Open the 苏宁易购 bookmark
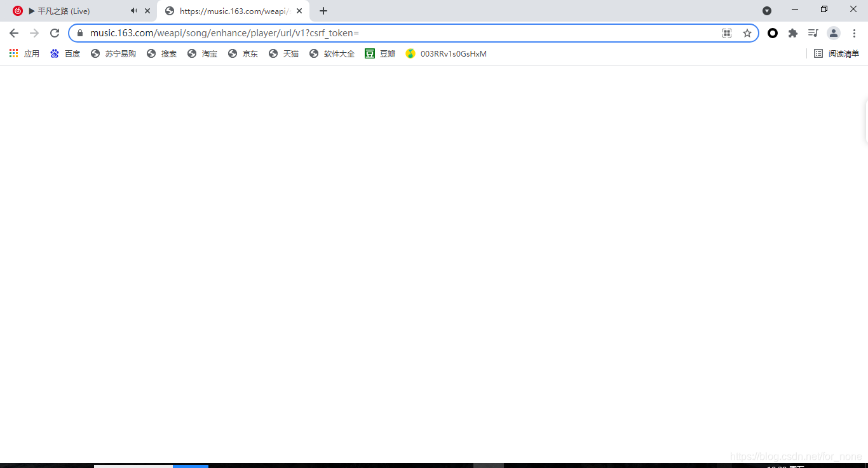Image resolution: width=868 pixels, height=468 pixels. [x=113, y=54]
